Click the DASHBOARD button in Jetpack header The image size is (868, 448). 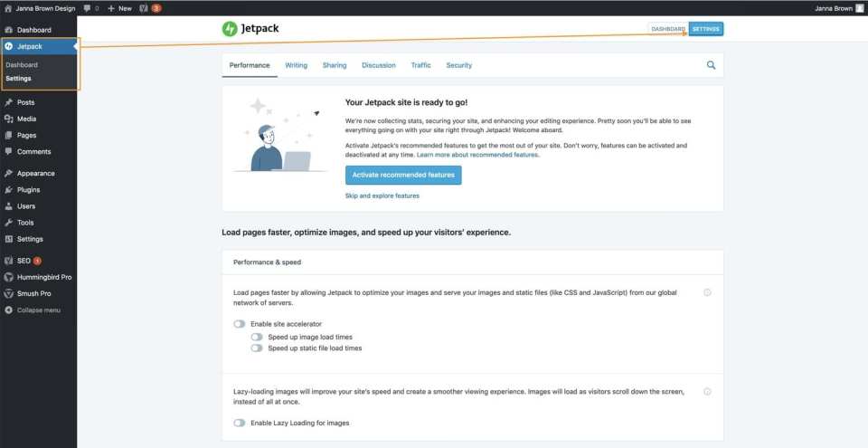click(x=668, y=29)
